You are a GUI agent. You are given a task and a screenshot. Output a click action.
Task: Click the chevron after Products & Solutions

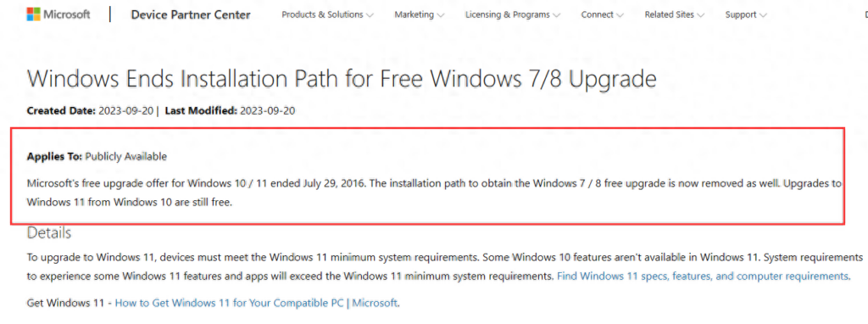370,15
